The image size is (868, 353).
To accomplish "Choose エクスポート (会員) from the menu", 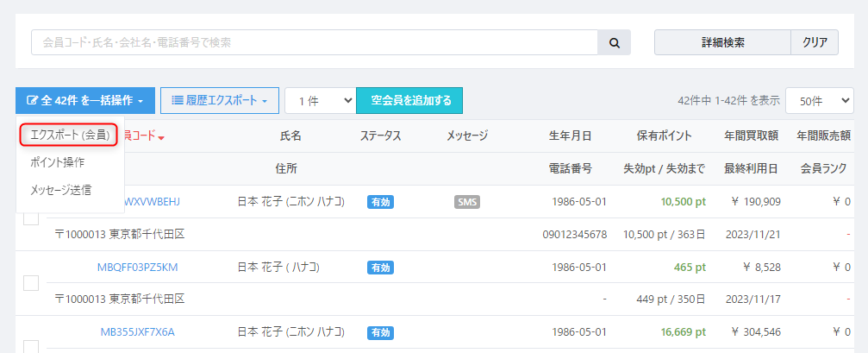I will pyautogui.click(x=69, y=135).
